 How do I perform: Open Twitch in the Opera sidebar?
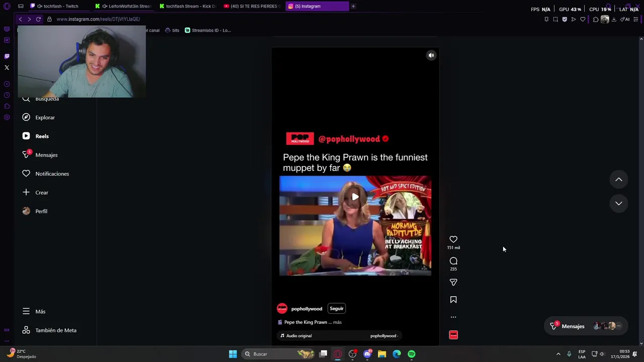click(7, 56)
